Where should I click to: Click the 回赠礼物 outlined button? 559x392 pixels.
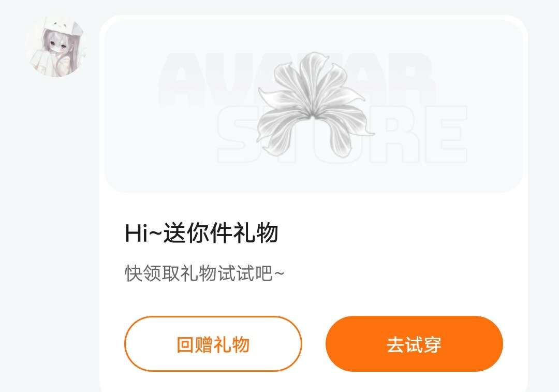[x=213, y=344]
